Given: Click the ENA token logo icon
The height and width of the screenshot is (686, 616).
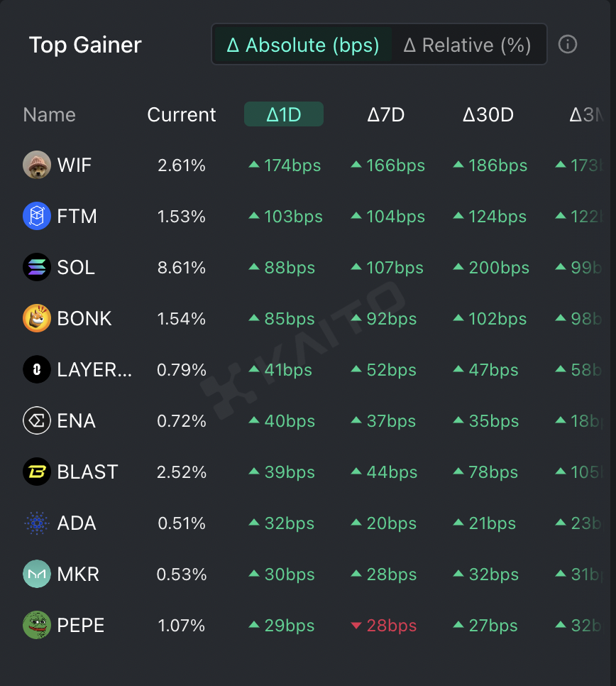Looking at the screenshot, I should point(37,421).
